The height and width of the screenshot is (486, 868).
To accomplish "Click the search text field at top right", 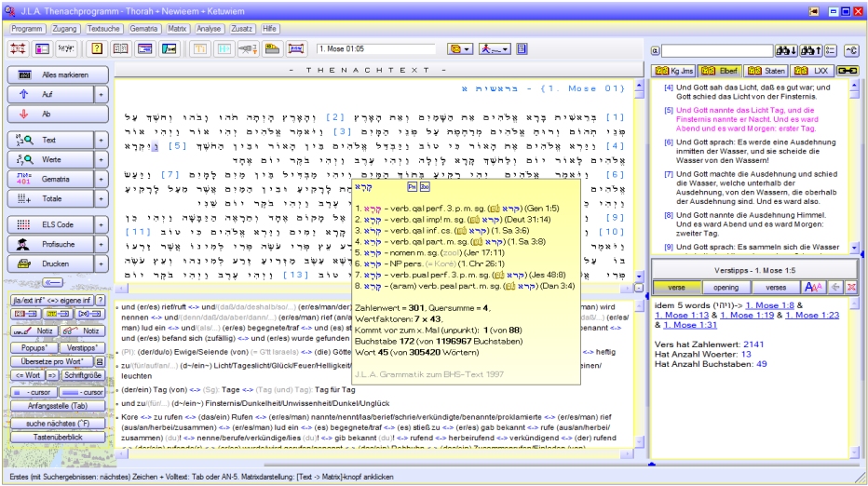I will [717, 51].
